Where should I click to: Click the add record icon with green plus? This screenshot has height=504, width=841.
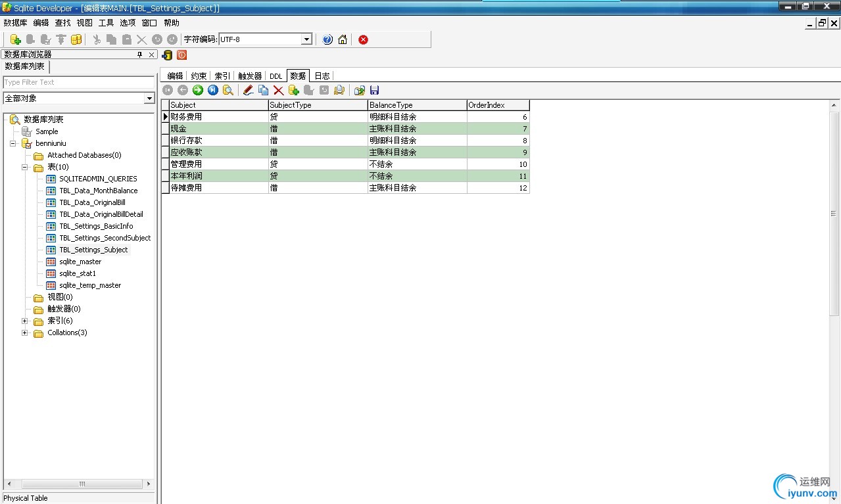[x=294, y=90]
